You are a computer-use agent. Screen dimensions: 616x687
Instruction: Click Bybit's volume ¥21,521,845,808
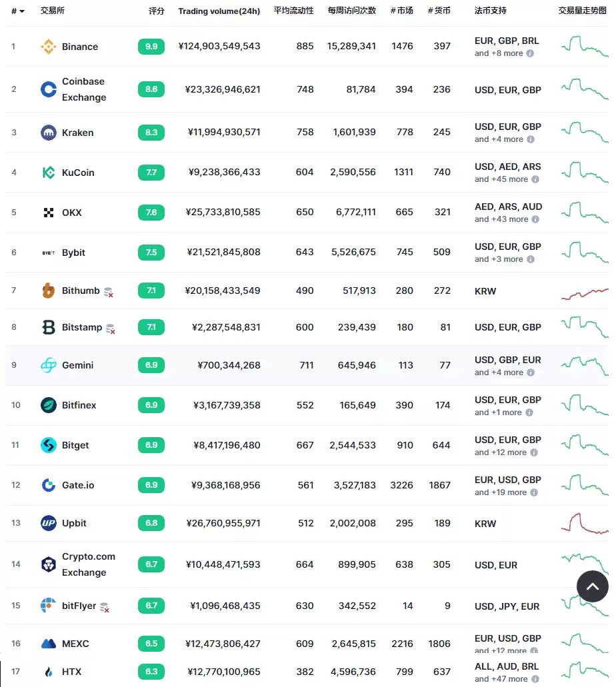pos(223,252)
